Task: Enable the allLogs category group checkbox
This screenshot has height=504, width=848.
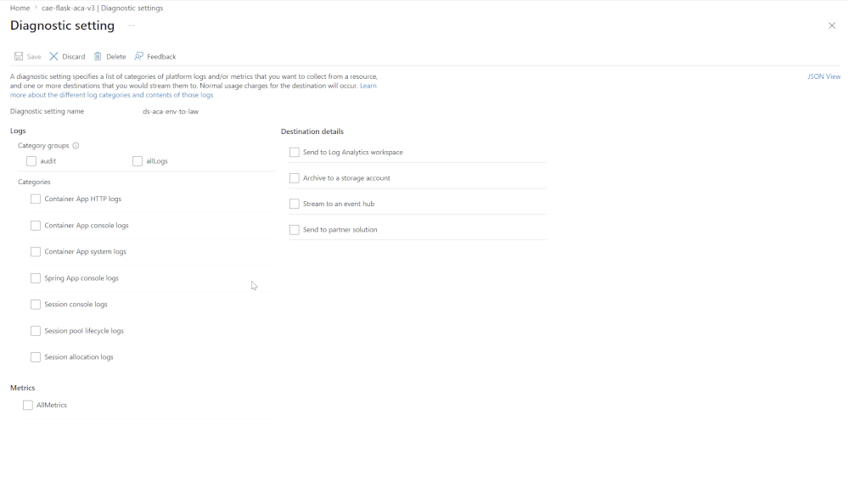Action: (x=138, y=161)
